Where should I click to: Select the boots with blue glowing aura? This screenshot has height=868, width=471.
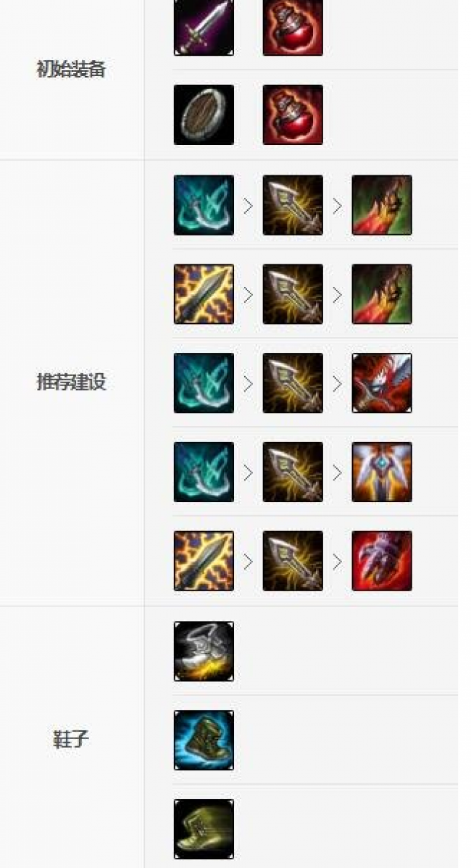coord(204,740)
